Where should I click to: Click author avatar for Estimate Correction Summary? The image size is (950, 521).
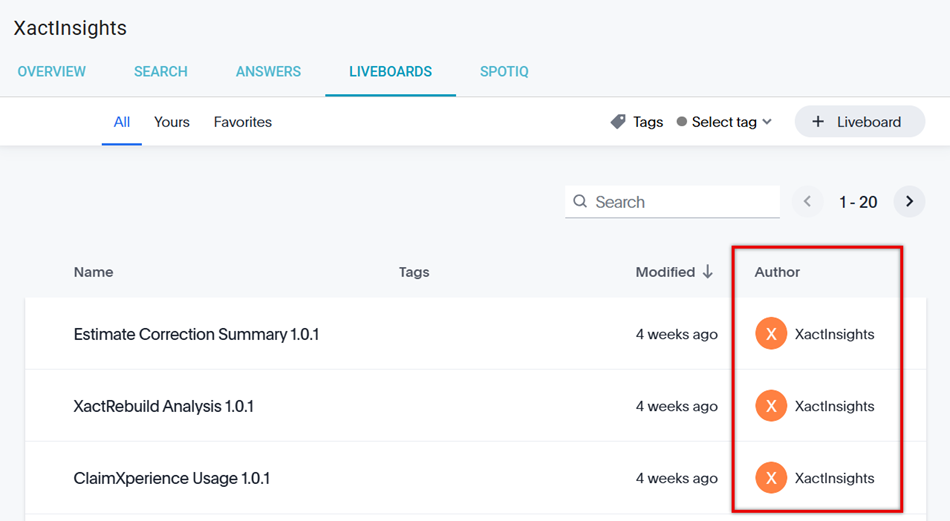(771, 334)
